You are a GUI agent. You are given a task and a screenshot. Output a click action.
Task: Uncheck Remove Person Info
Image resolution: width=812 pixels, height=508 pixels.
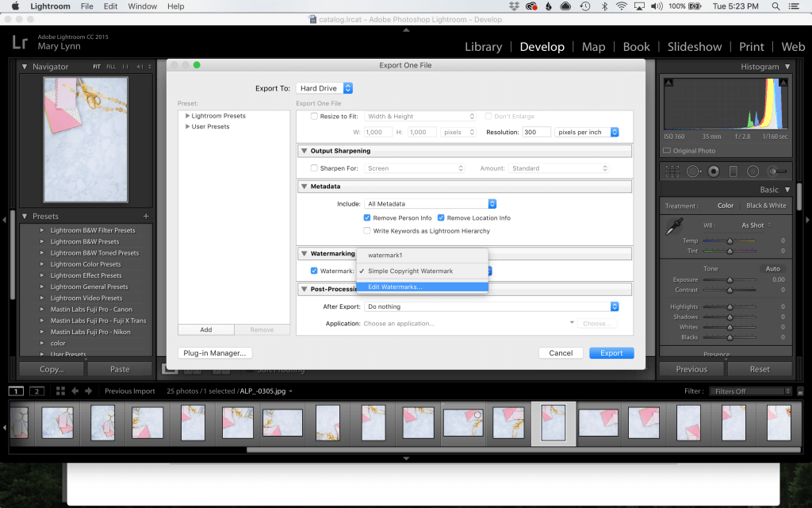click(367, 217)
